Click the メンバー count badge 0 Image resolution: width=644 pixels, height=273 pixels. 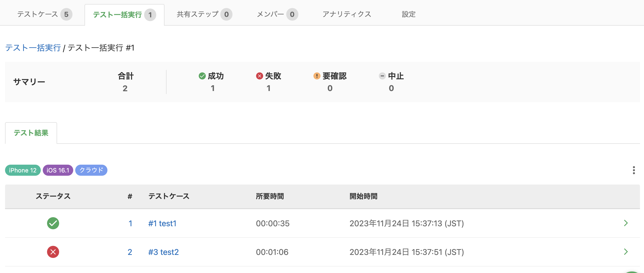click(292, 14)
